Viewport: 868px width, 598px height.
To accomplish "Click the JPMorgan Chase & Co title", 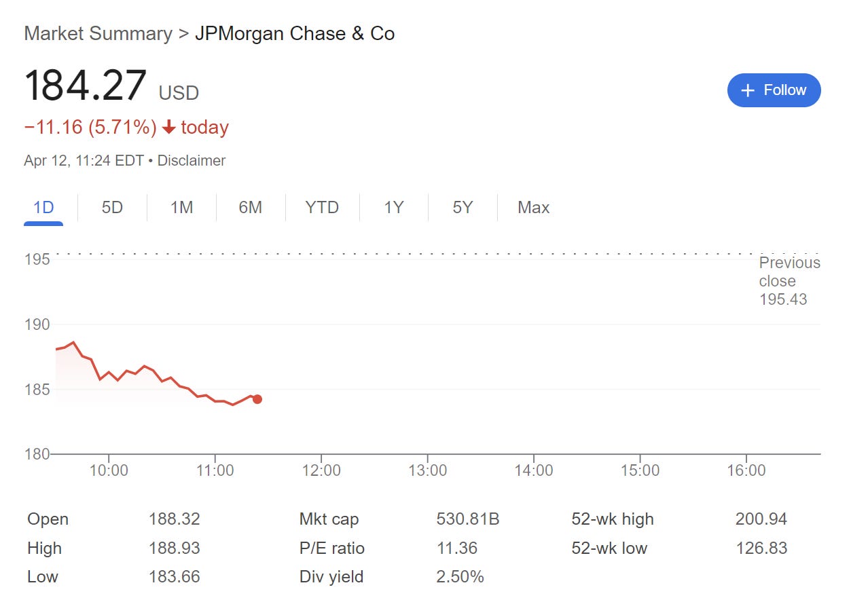I will [295, 33].
